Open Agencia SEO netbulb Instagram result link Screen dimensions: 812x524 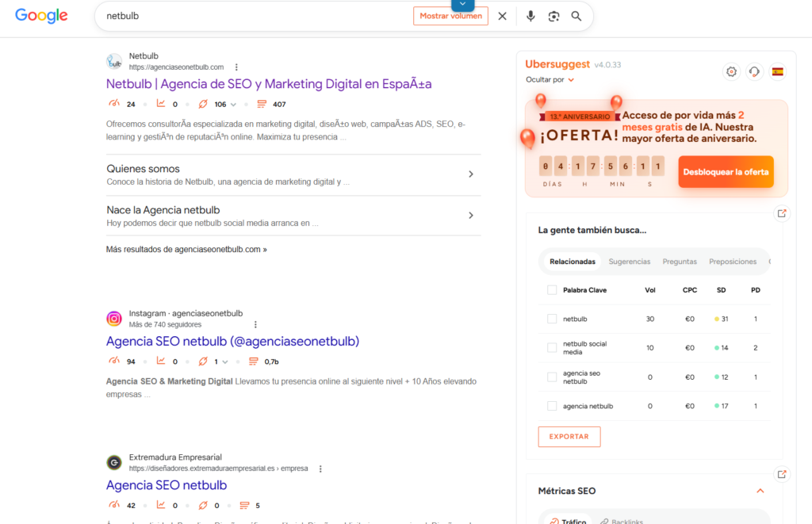pos(232,341)
